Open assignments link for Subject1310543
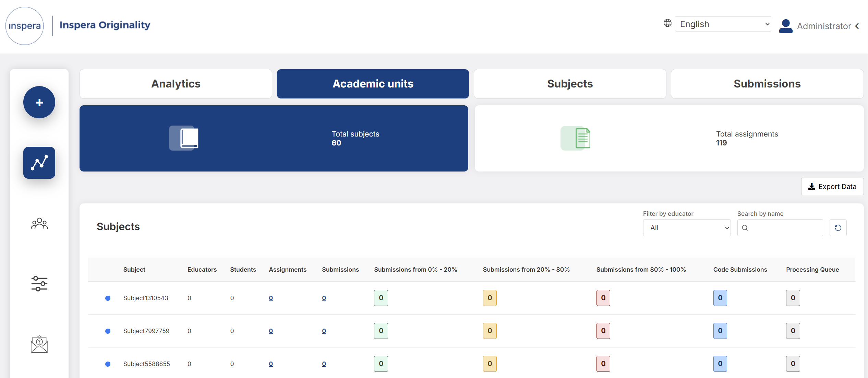Viewport: 868px width, 378px height. pyautogui.click(x=271, y=298)
